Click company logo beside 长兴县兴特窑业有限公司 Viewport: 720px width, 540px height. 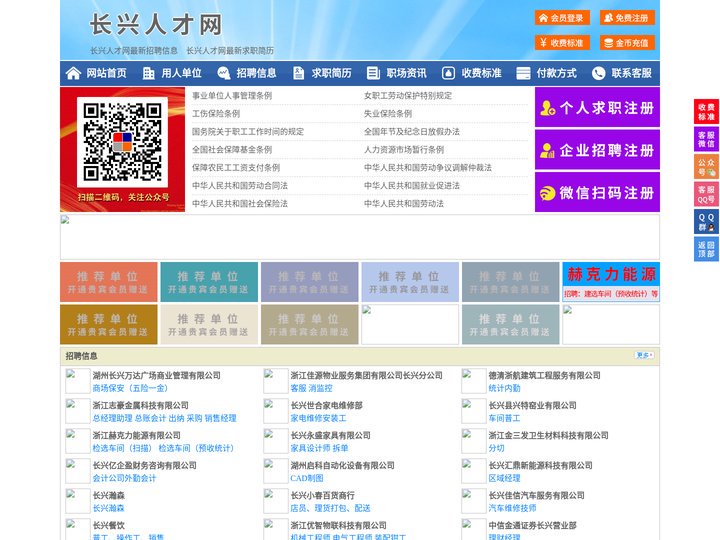pyautogui.click(x=473, y=411)
